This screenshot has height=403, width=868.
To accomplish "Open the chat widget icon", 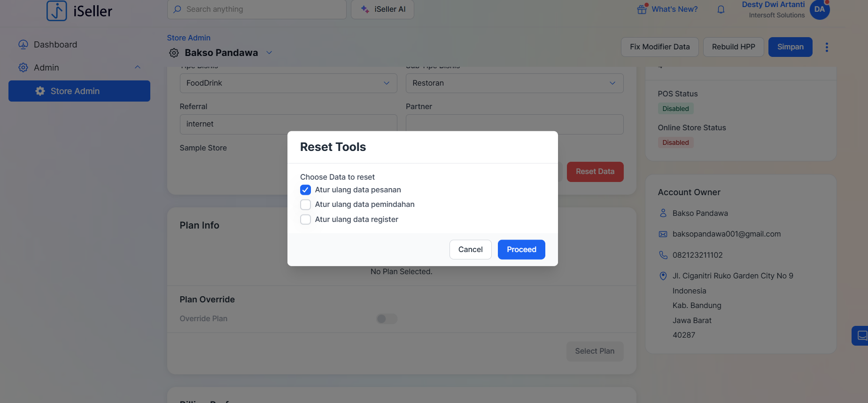I will point(861,336).
